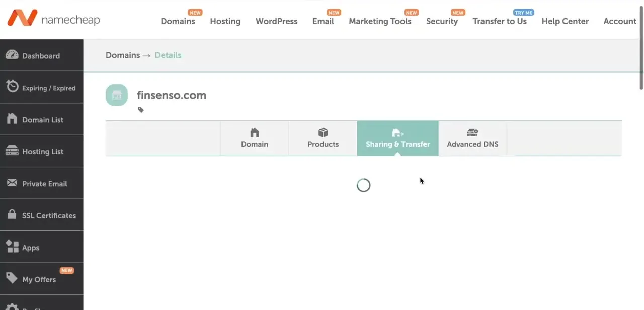Open Expiring / Expired sidebar item
Image resolution: width=644 pixels, height=310 pixels.
pos(41,87)
